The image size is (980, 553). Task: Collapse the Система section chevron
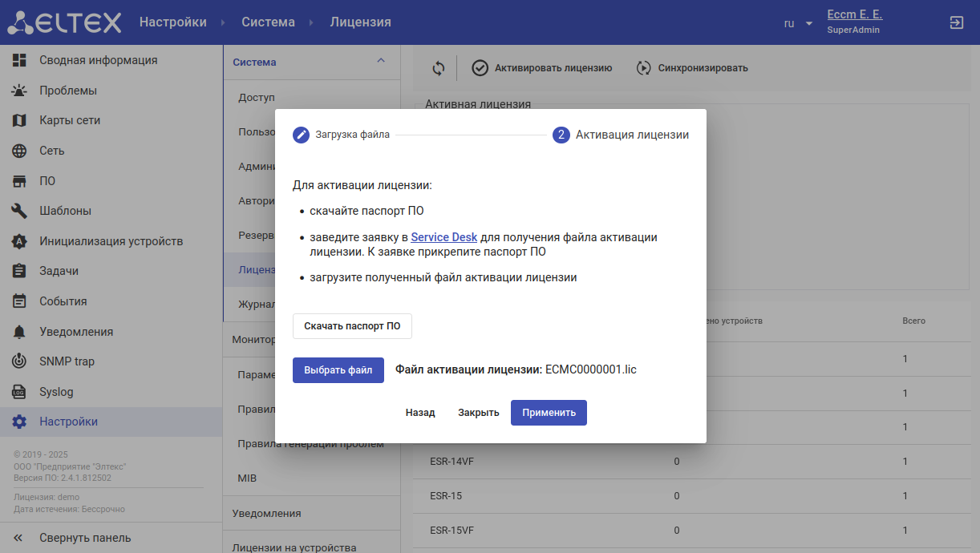coord(381,61)
